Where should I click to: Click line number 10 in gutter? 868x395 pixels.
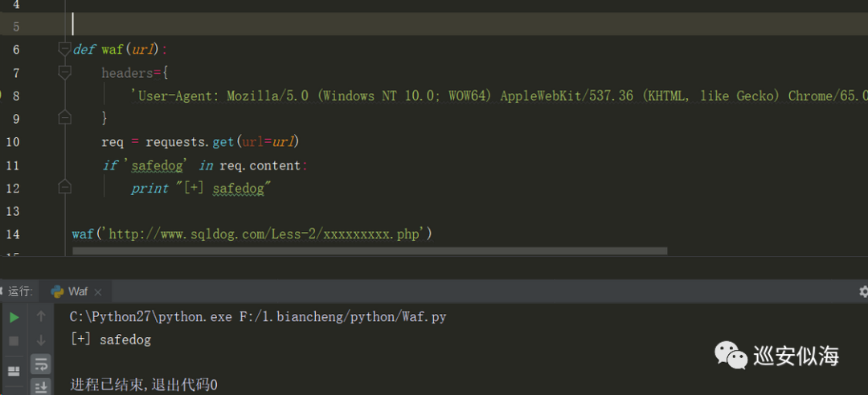[x=12, y=142]
